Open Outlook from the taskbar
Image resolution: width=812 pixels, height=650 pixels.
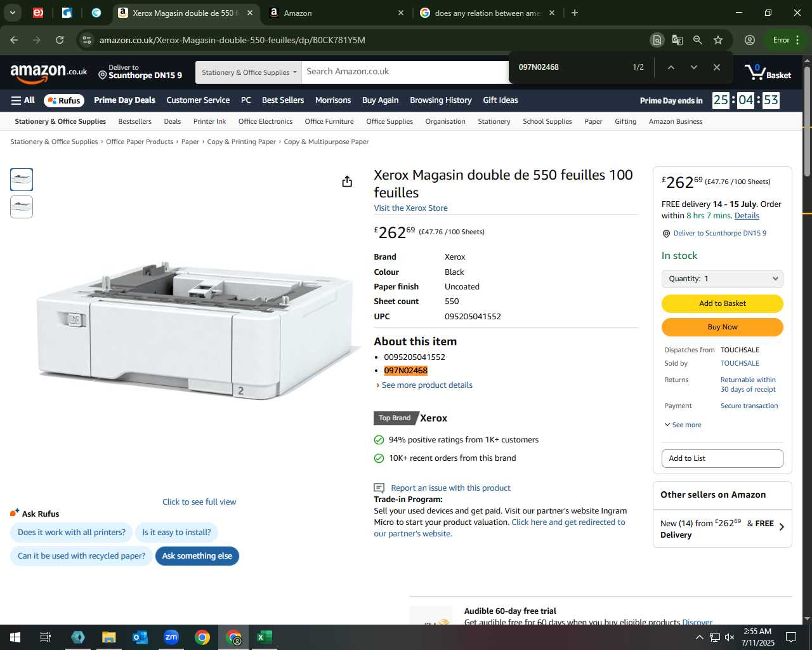[140, 637]
